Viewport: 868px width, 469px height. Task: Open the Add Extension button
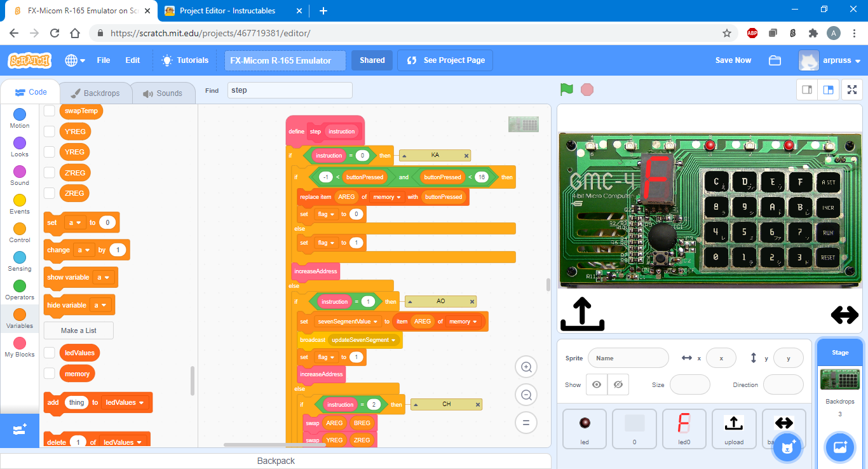(x=20, y=430)
